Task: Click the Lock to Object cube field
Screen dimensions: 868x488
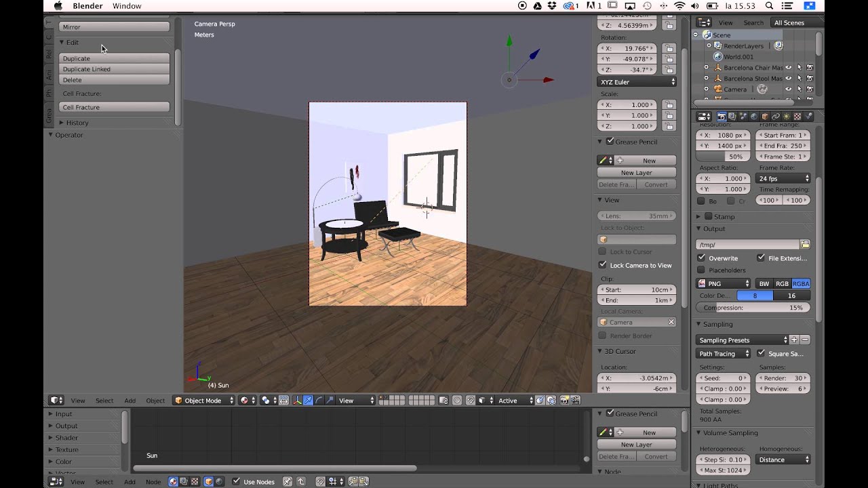Action: pos(637,239)
